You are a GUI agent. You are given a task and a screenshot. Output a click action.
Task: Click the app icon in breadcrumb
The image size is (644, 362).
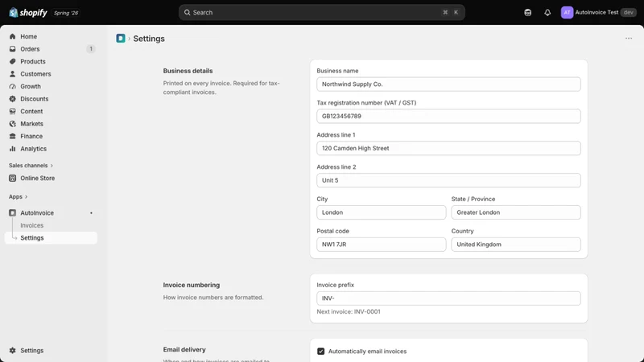tap(120, 38)
